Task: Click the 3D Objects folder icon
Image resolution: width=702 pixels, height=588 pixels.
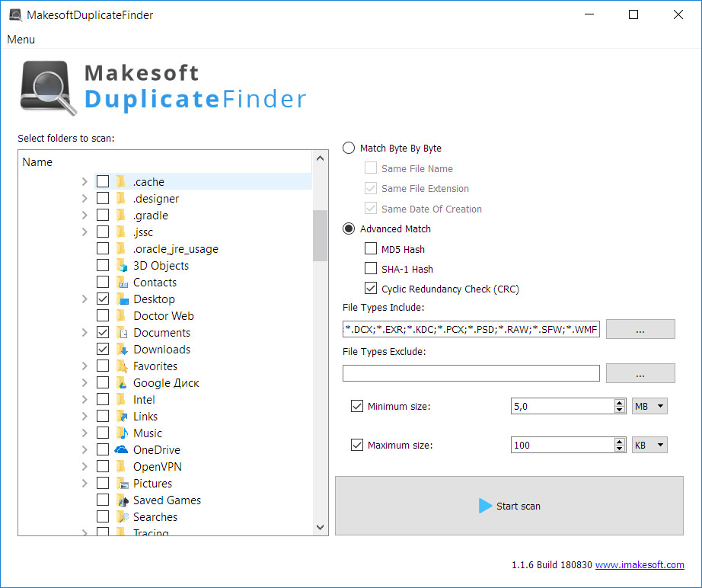Action: 122,266
